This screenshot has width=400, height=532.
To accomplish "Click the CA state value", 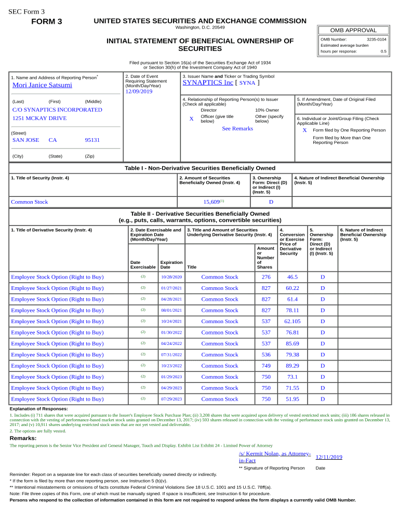I will tap(52, 140).
